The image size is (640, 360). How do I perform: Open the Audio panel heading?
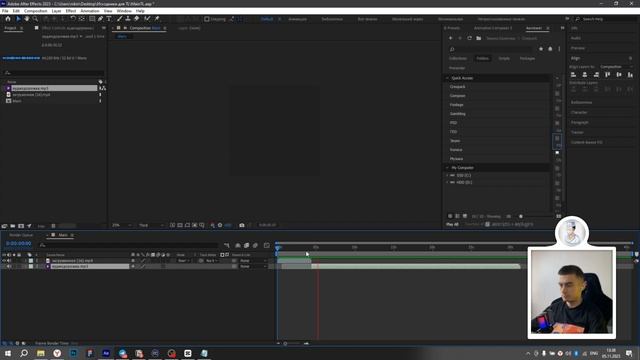[576, 38]
